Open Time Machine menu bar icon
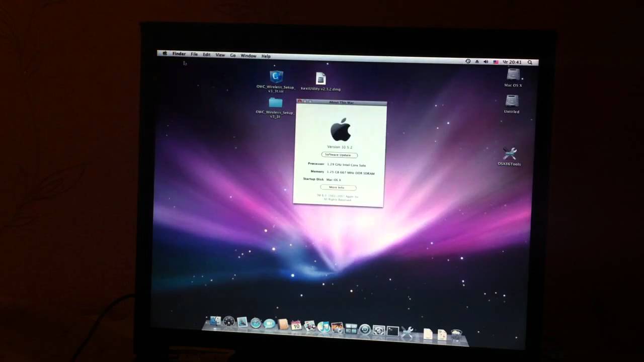 point(468,61)
